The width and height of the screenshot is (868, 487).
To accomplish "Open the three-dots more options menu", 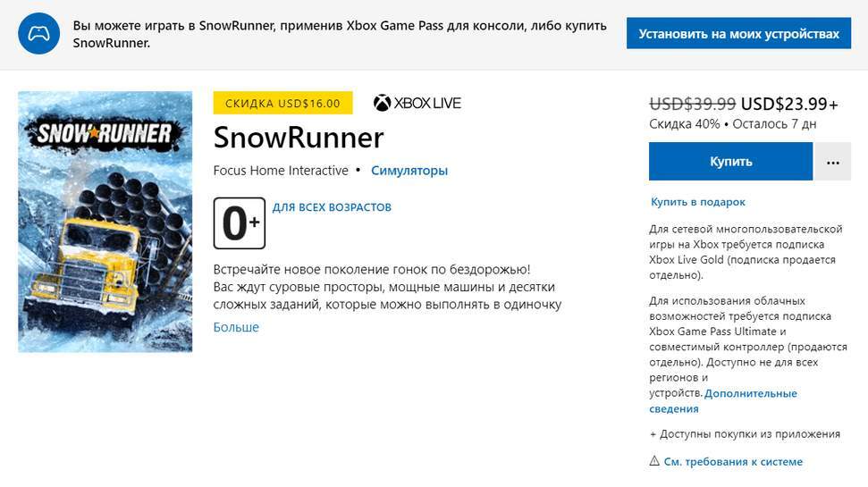I will click(832, 162).
